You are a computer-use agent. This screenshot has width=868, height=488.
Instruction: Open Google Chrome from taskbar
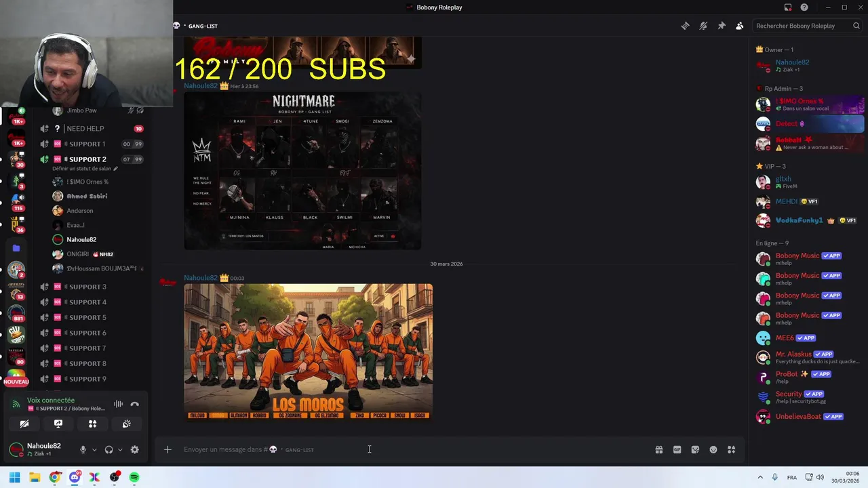[x=55, y=477]
